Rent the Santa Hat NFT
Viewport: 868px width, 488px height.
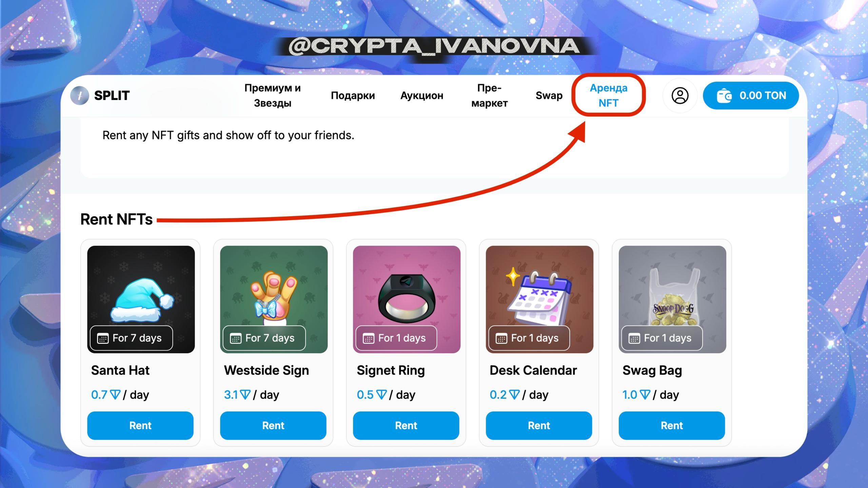click(140, 426)
